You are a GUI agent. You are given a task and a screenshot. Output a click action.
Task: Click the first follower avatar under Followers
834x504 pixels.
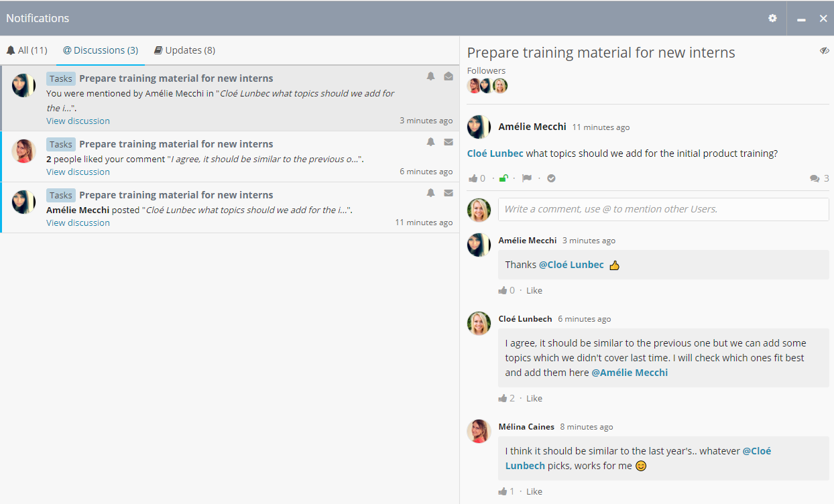tap(474, 86)
